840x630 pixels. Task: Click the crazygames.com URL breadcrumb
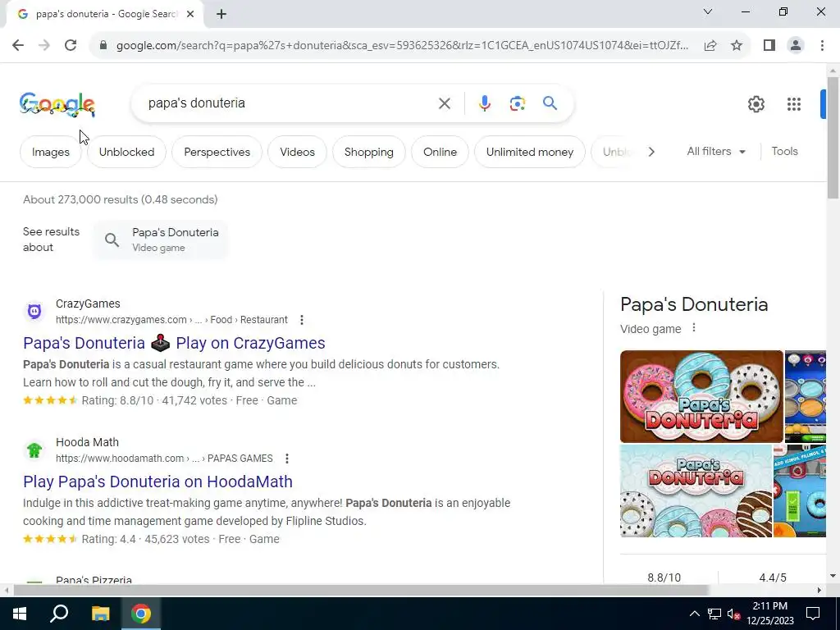pyautogui.click(x=171, y=320)
